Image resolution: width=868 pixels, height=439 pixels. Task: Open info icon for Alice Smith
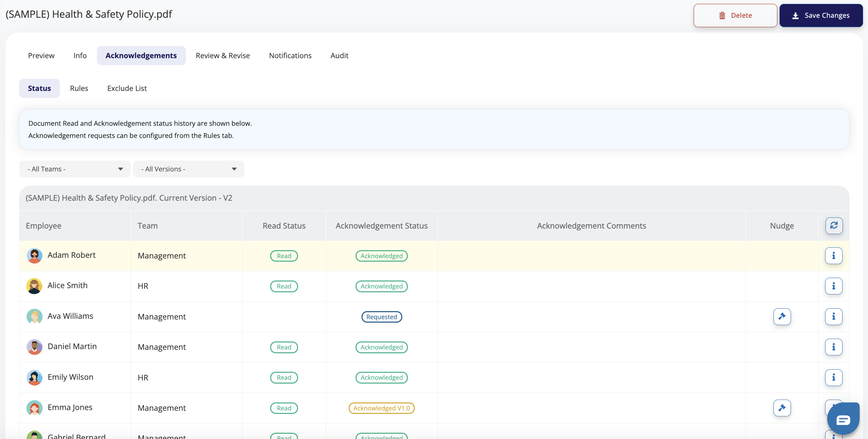[833, 286]
